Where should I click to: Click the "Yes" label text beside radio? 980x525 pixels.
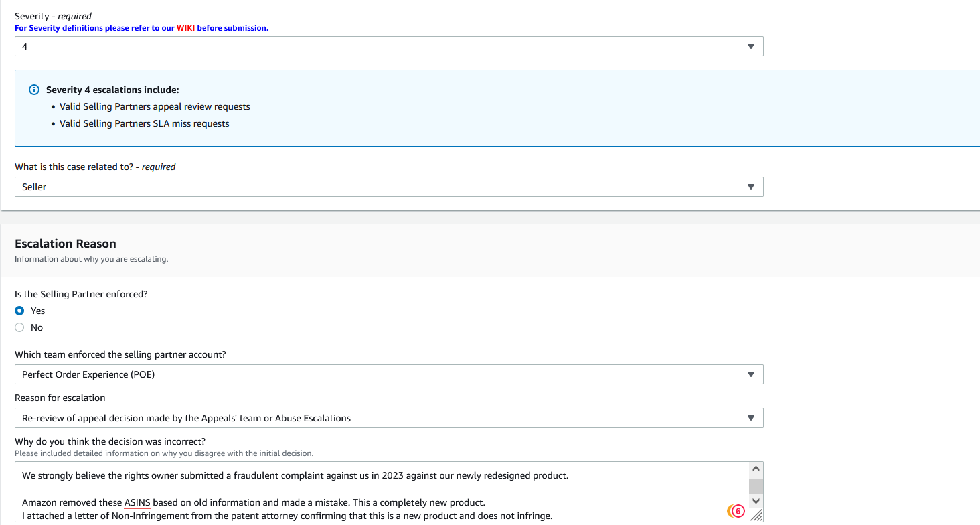pos(38,311)
